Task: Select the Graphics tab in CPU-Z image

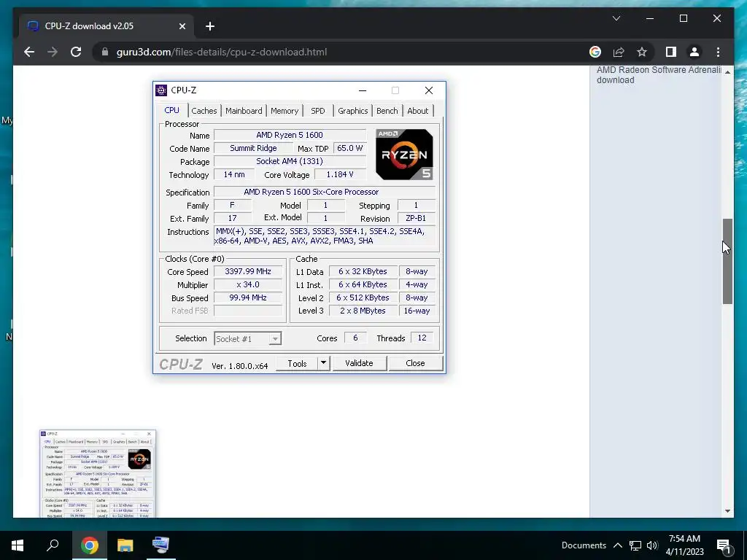Action: tap(352, 111)
